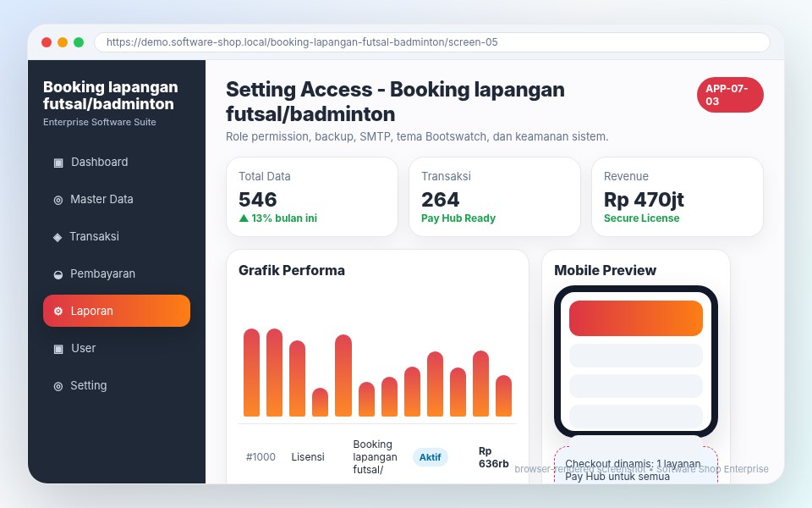Open the Transaksi 264 stats card

[x=495, y=197]
